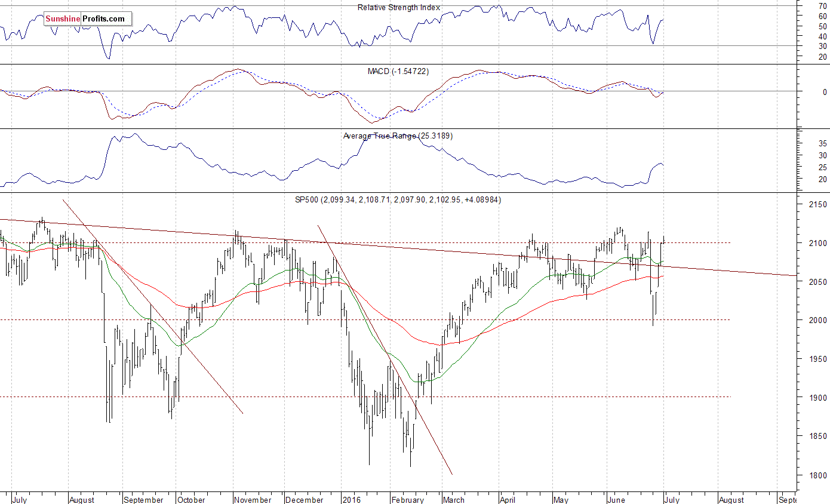Image resolution: width=830 pixels, height=504 pixels.
Task: Select the 2016 year label
Action: coord(351,500)
